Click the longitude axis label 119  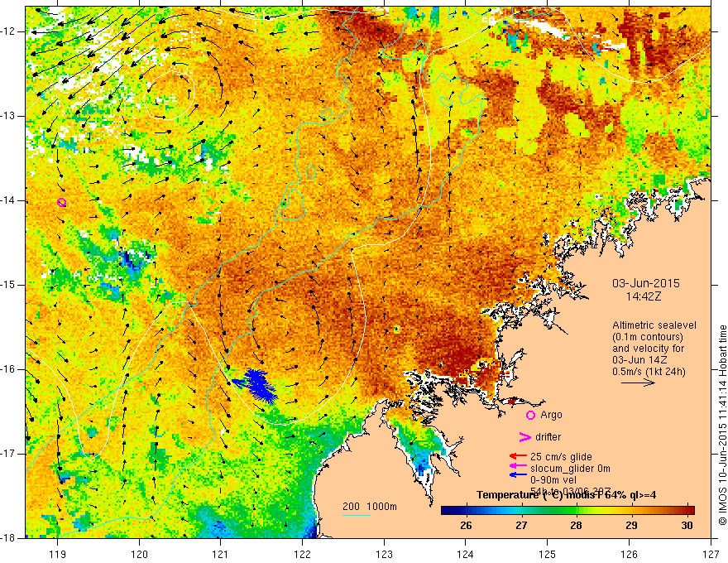58,554
